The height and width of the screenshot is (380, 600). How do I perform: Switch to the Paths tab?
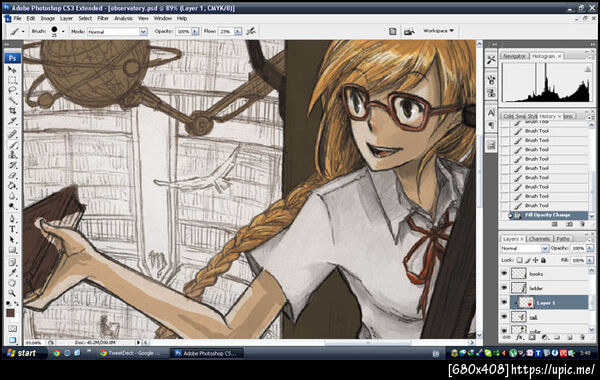pos(562,239)
